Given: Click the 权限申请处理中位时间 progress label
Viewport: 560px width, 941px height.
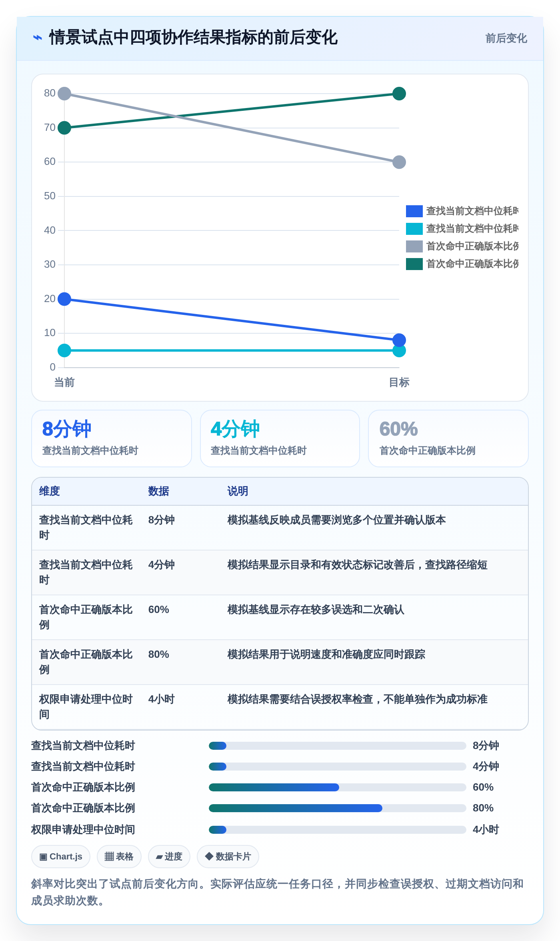Looking at the screenshot, I should [83, 830].
